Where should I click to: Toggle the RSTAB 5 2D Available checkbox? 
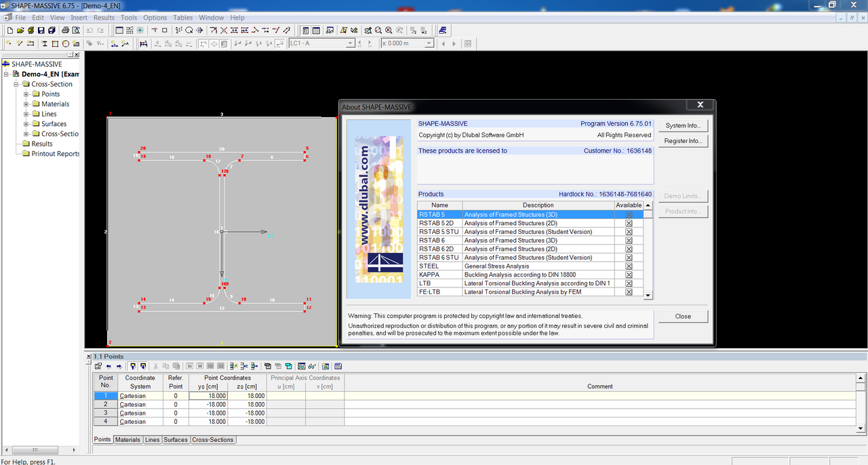pyautogui.click(x=629, y=223)
